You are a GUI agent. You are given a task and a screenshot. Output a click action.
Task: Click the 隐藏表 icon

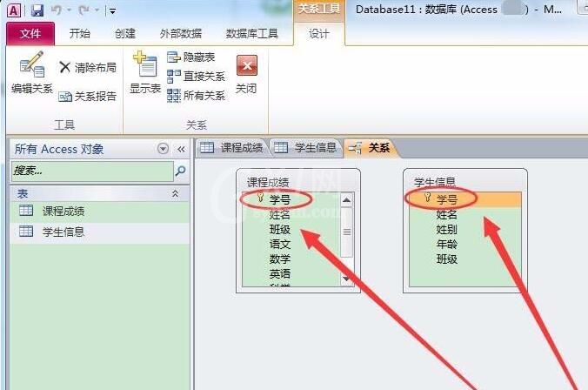174,57
